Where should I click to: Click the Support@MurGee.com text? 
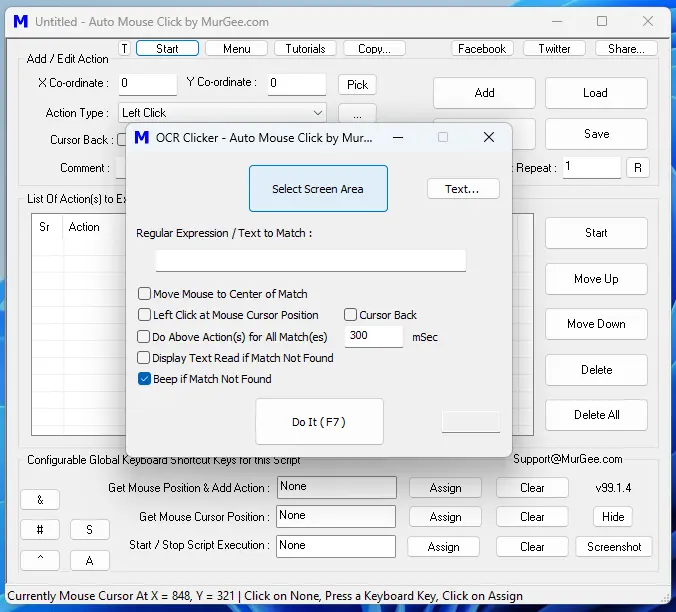coord(568,459)
